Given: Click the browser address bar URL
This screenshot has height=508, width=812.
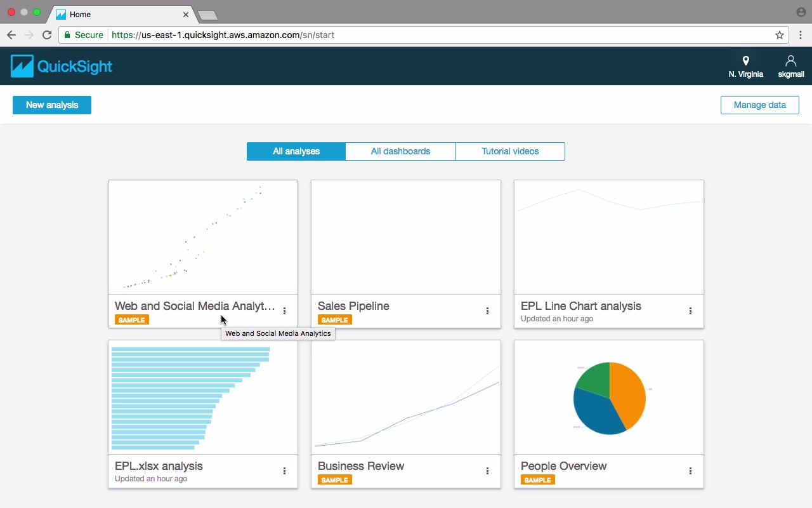Looking at the screenshot, I should (223, 35).
